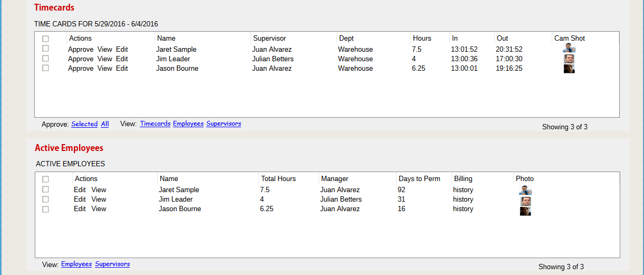
Task: Click Jason Bourne's active employee photo
Action: coord(525,211)
